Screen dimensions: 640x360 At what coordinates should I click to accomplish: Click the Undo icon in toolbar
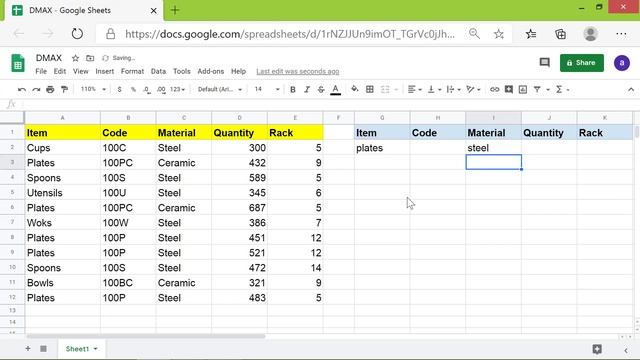[x=22, y=89]
